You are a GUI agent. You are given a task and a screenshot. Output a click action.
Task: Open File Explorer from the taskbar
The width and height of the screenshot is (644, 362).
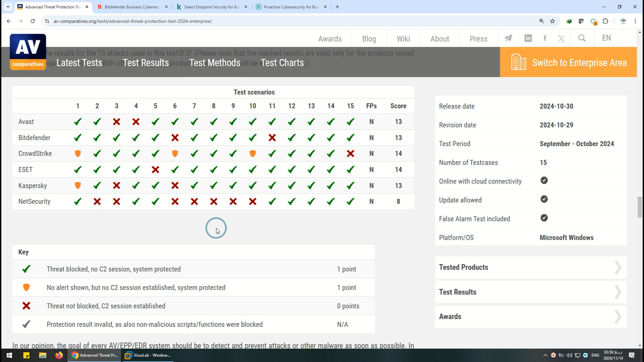(x=43, y=355)
